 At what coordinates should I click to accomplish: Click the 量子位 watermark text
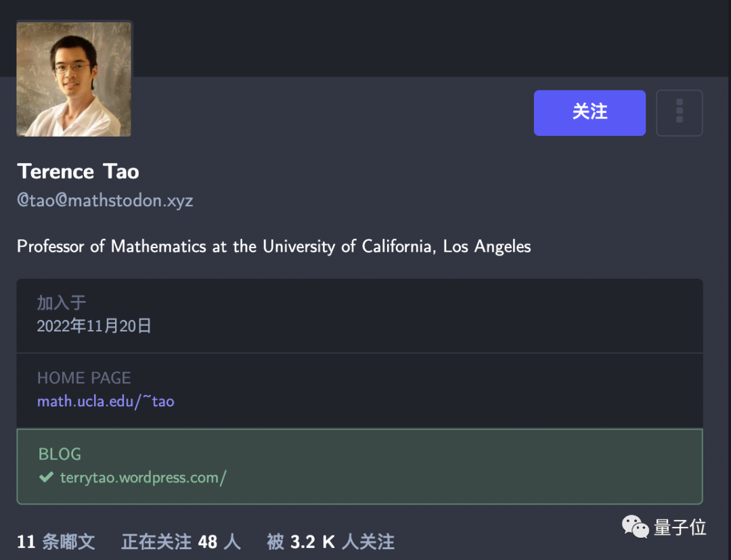(680, 527)
